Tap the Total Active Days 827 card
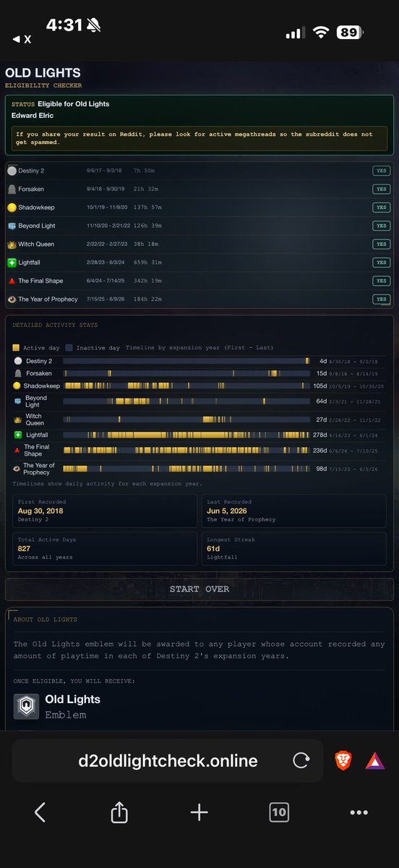Image resolution: width=399 pixels, height=868 pixels. [104, 548]
